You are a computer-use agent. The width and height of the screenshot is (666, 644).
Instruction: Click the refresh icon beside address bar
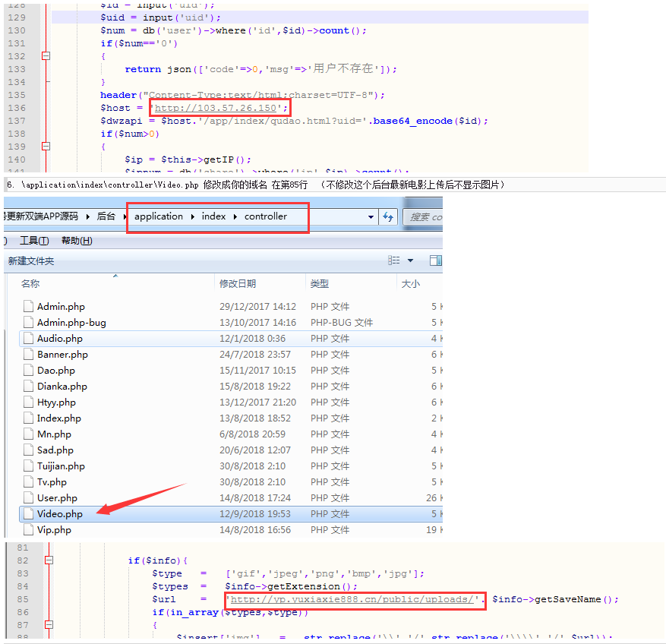(x=389, y=217)
